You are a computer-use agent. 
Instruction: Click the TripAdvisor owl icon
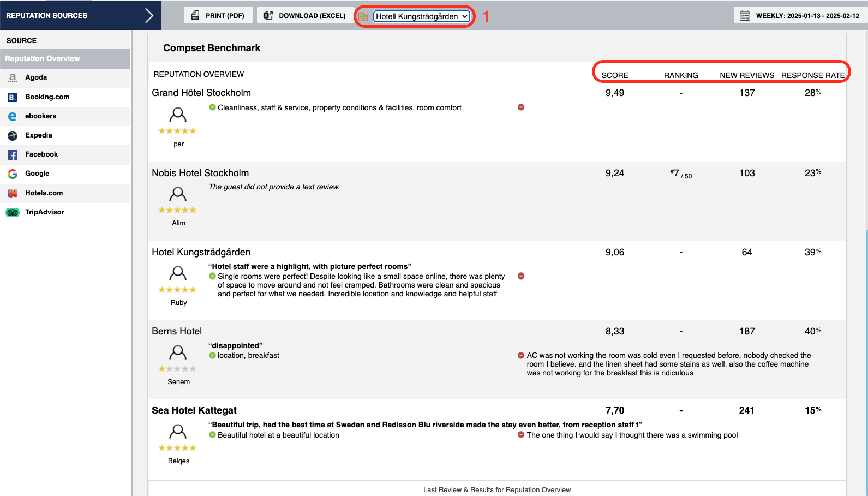13,212
